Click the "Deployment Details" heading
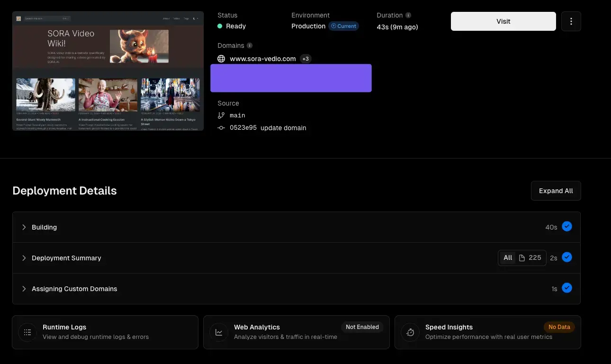 [x=64, y=191]
